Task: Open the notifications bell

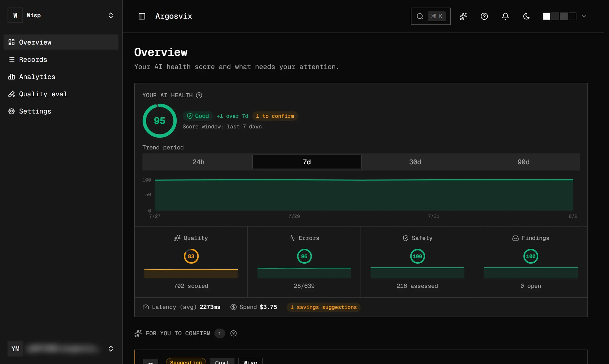Action: coord(505,16)
